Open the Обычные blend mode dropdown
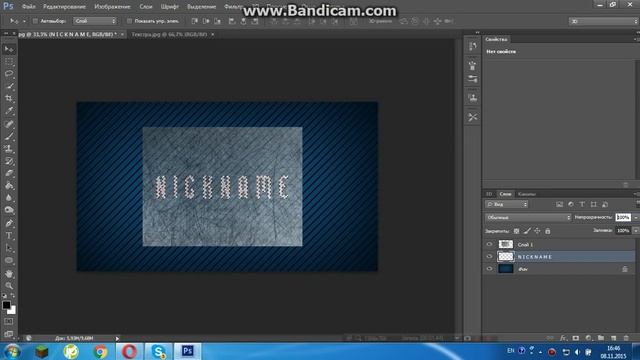Image resolution: width=640 pixels, height=360 pixels. point(528,218)
